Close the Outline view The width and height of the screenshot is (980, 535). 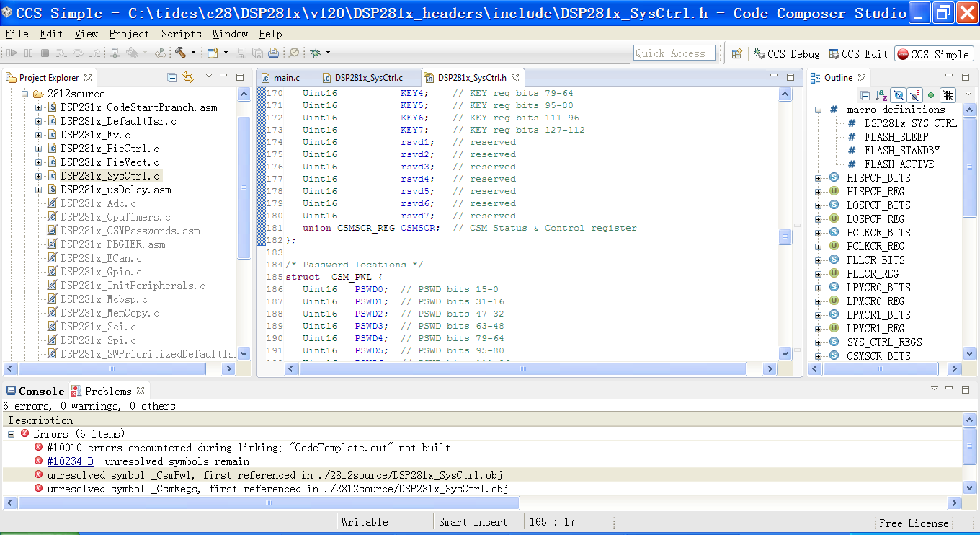pos(862,78)
